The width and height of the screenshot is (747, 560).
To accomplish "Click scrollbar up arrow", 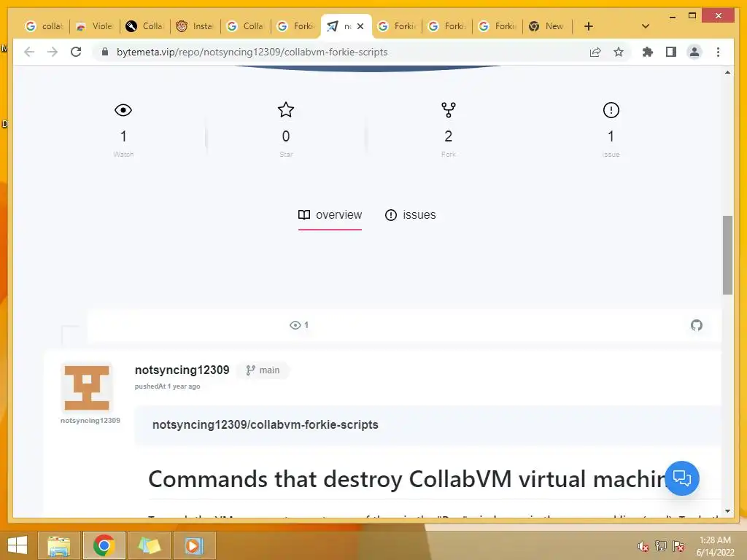I will coord(727,72).
